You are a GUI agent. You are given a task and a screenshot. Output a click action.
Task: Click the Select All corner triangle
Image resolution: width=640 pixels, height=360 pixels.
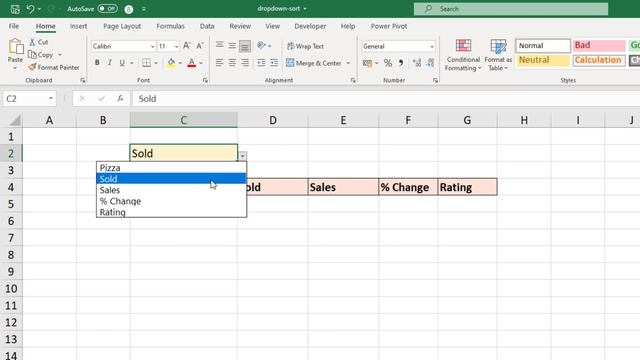(15, 120)
